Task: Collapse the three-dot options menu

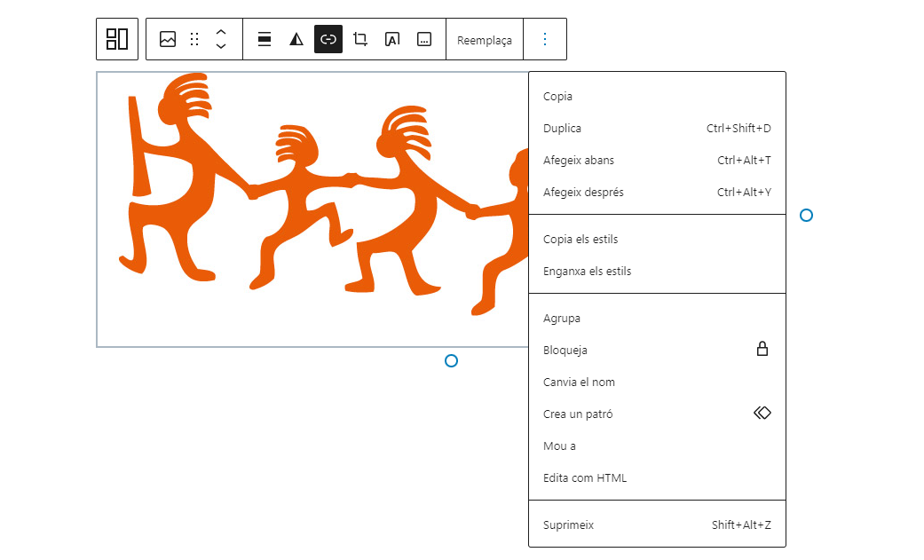Action: tap(545, 39)
